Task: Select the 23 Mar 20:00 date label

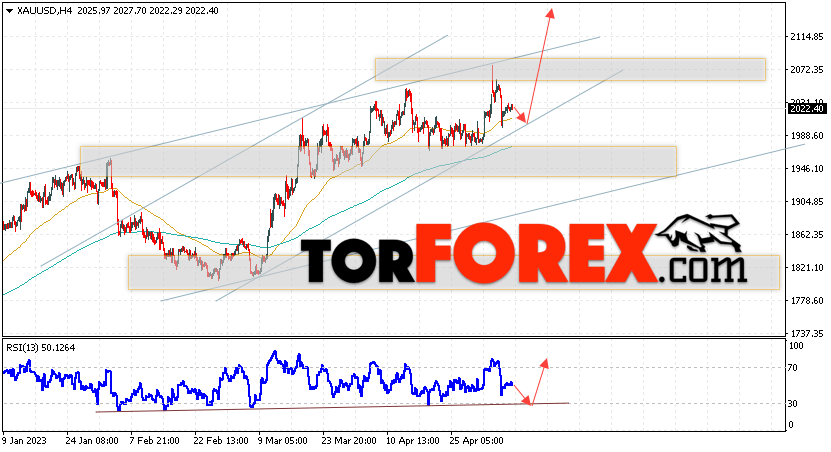Action: (x=349, y=440)
